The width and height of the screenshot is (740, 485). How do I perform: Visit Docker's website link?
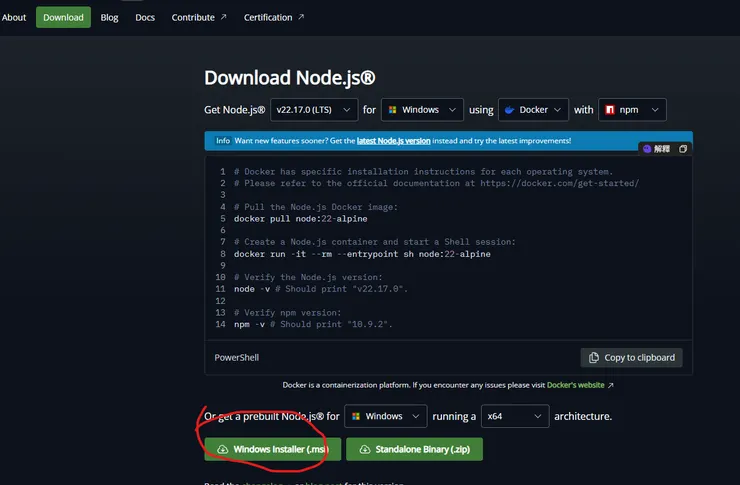click(575, 385)
